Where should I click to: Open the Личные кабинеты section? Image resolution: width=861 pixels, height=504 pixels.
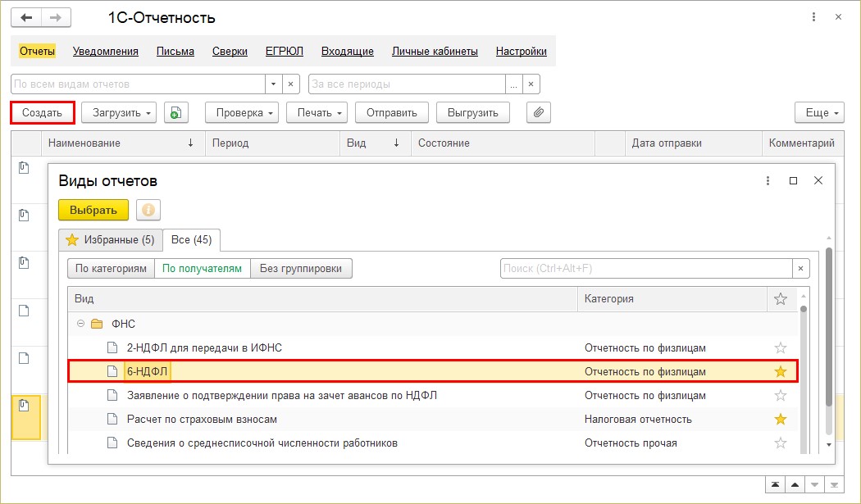tap(435, 51)
